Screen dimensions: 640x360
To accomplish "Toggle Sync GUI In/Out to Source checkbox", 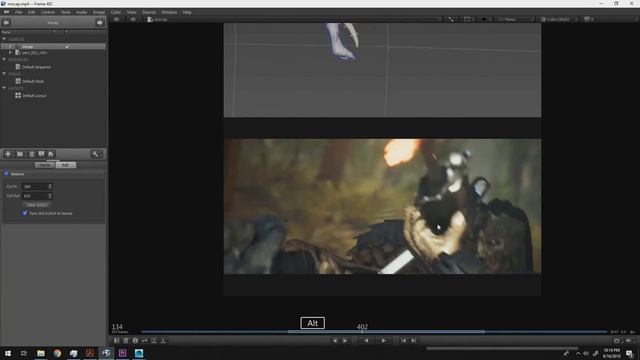I will click(x=25, y=213).
